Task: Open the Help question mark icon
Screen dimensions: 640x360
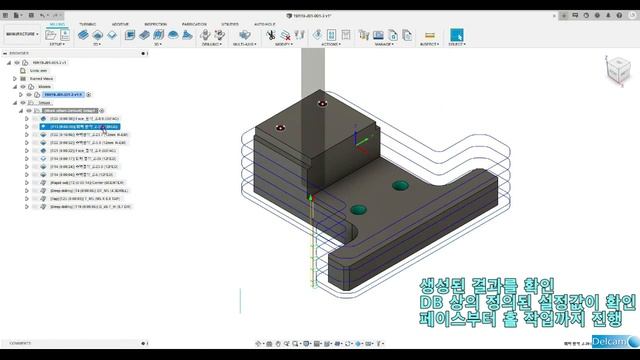Action: coord(619,16)
